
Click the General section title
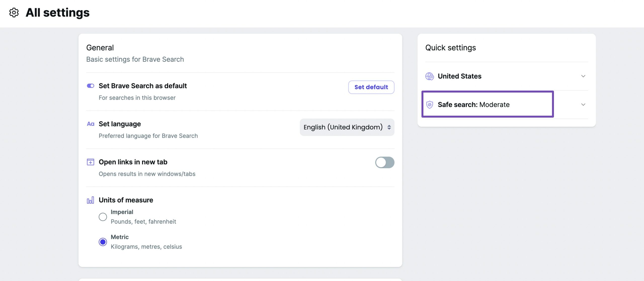click(100, 48)
